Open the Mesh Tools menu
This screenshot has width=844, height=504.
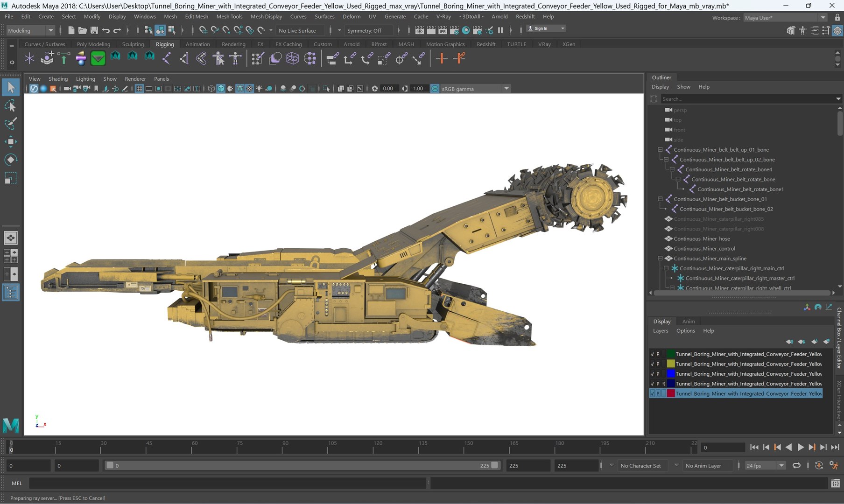[229, 16]
